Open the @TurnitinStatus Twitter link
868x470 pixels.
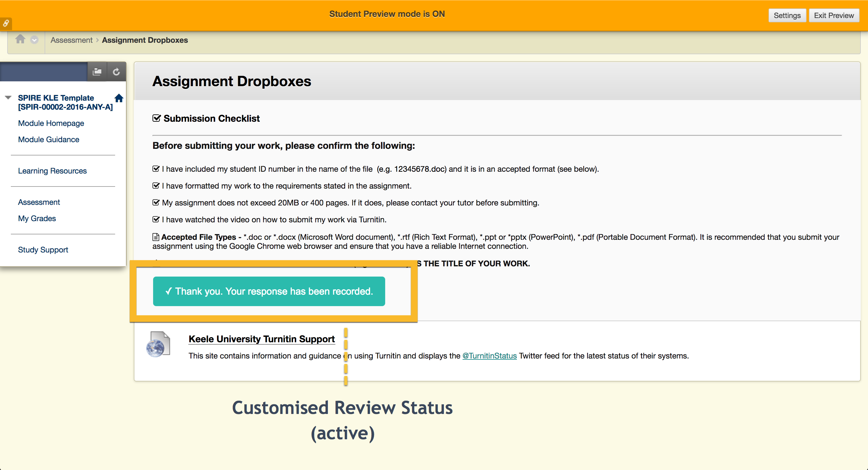click(489, 356)
